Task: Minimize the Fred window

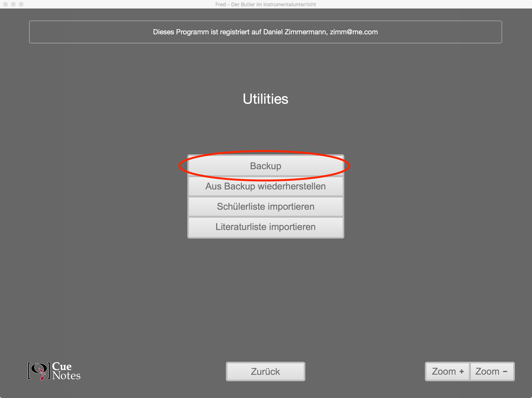Action: pyautogui.click(x=13, y=4)
